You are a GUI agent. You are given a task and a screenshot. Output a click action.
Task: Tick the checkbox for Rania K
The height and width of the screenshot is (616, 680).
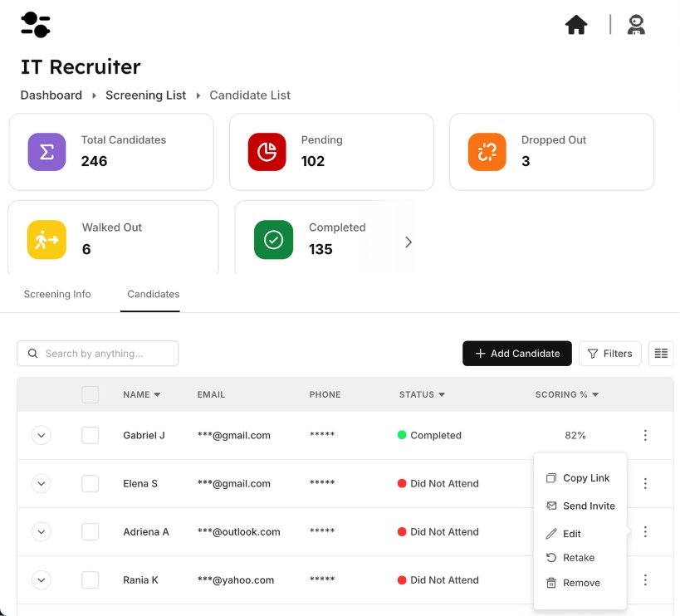click(90, 579)
